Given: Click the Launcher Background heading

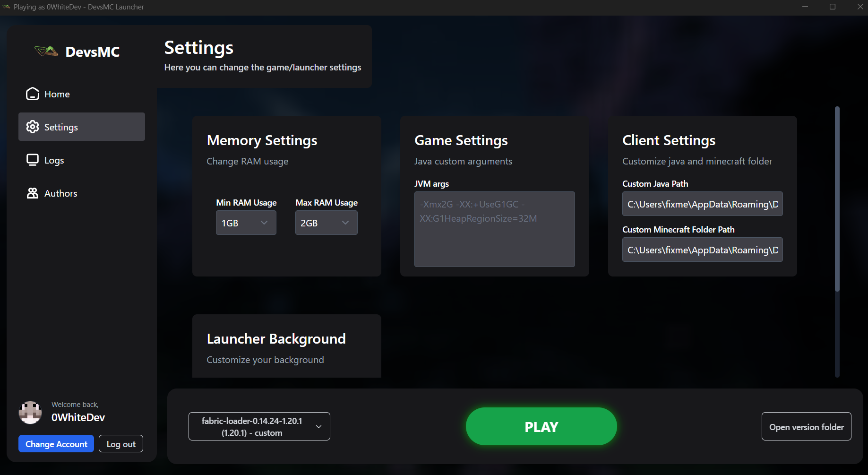Looking at the screenshot, I should click(276, 339).
